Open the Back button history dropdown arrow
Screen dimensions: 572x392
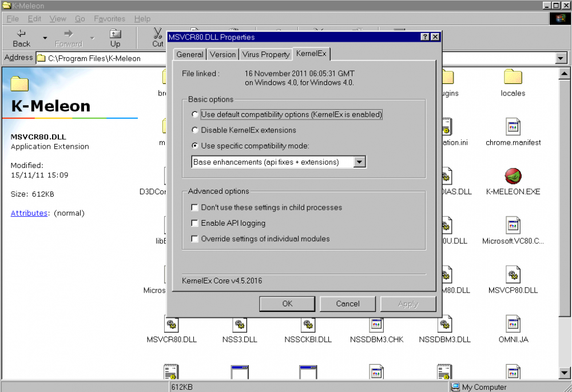coord(45,38)
